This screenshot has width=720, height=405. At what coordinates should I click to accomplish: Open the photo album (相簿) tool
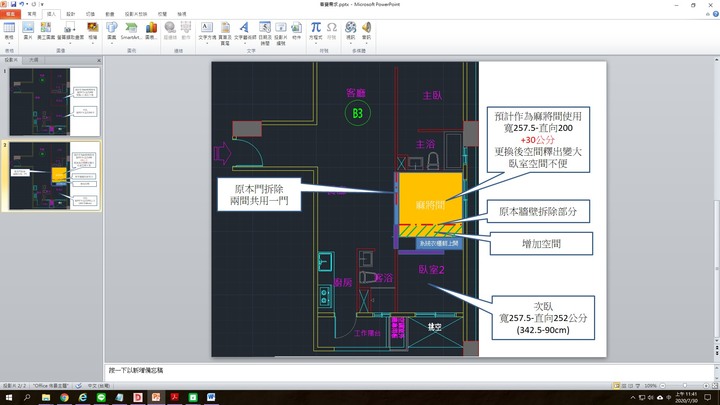pos(93,28)
